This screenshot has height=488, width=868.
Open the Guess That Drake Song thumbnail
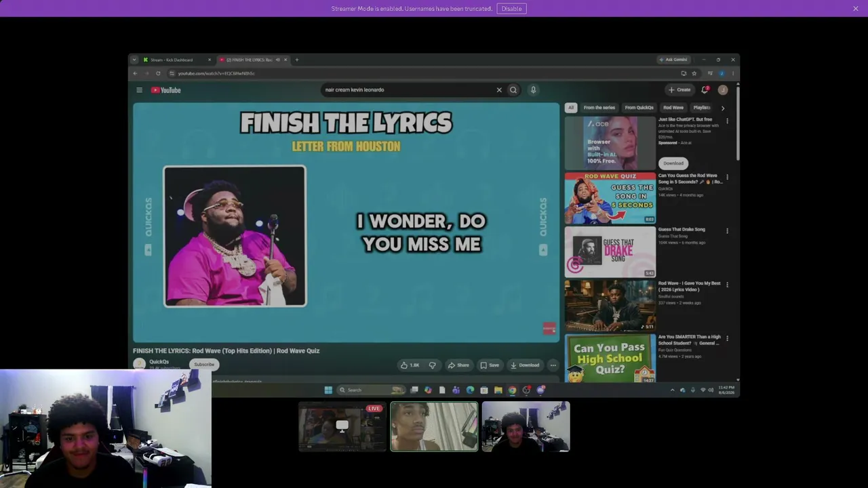pyautogui.click(x=610, y=252)
